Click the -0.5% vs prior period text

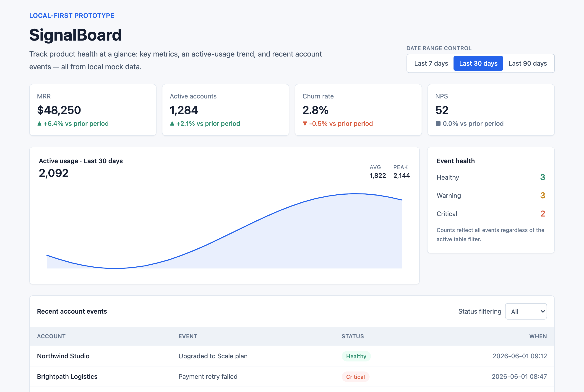coord(341,124)
